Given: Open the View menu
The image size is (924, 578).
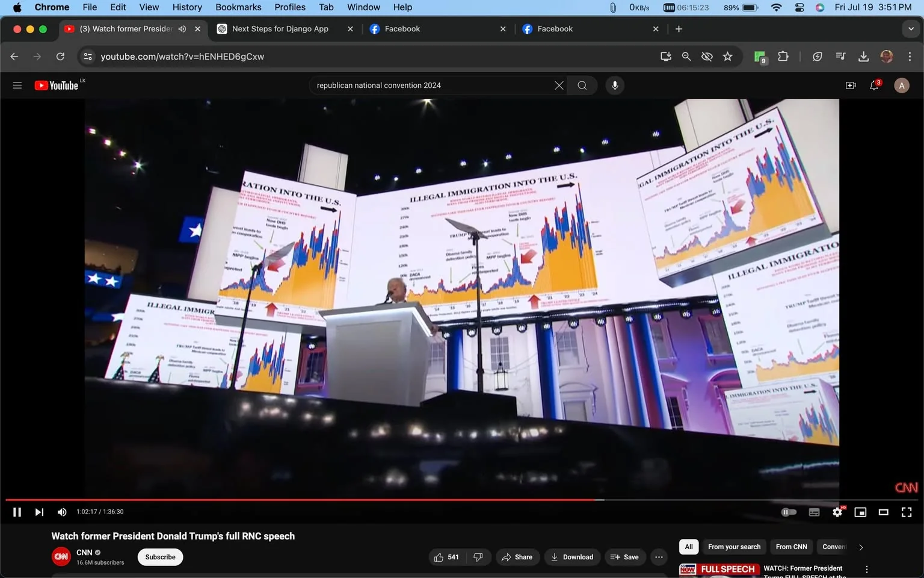Looking at the screenshot, I should (149, 7).
